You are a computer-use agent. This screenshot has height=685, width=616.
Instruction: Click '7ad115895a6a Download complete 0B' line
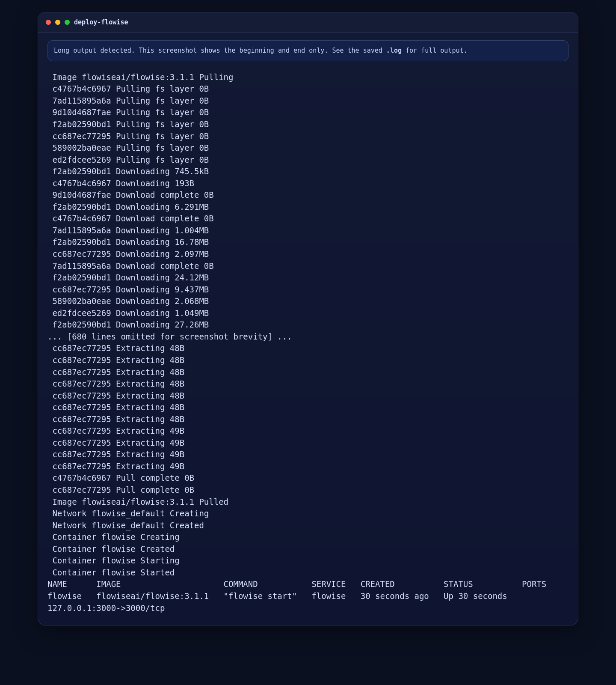[x=133, y=266]
